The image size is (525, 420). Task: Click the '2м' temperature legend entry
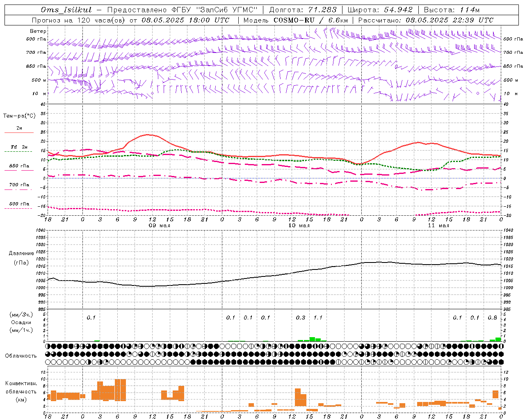coord(19,128)
